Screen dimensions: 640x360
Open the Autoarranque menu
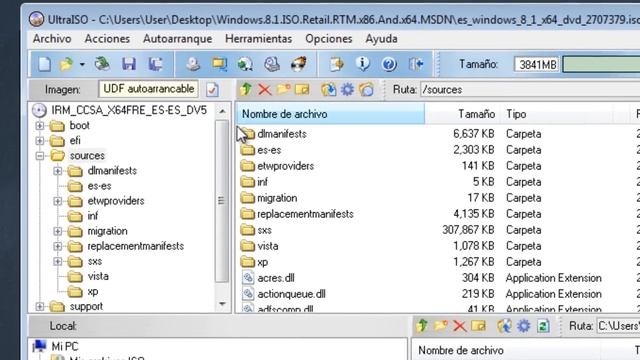178,39
